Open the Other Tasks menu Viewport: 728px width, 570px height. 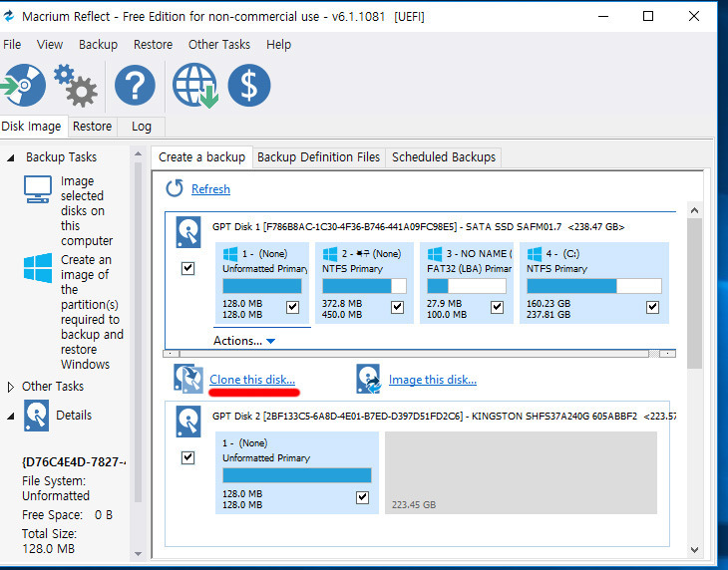pos(219,45)
